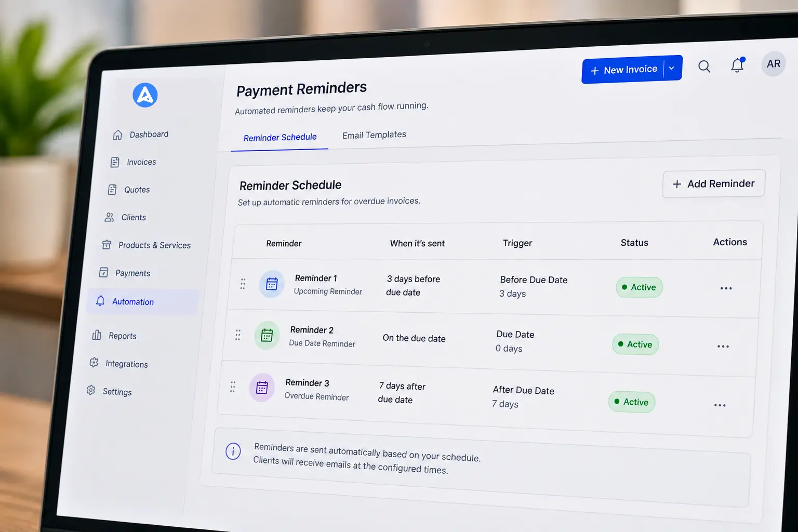This screenshot has height=532, width=798.
Task: Click the "When it's sent" column header
Action: click(x=417, y=243)
